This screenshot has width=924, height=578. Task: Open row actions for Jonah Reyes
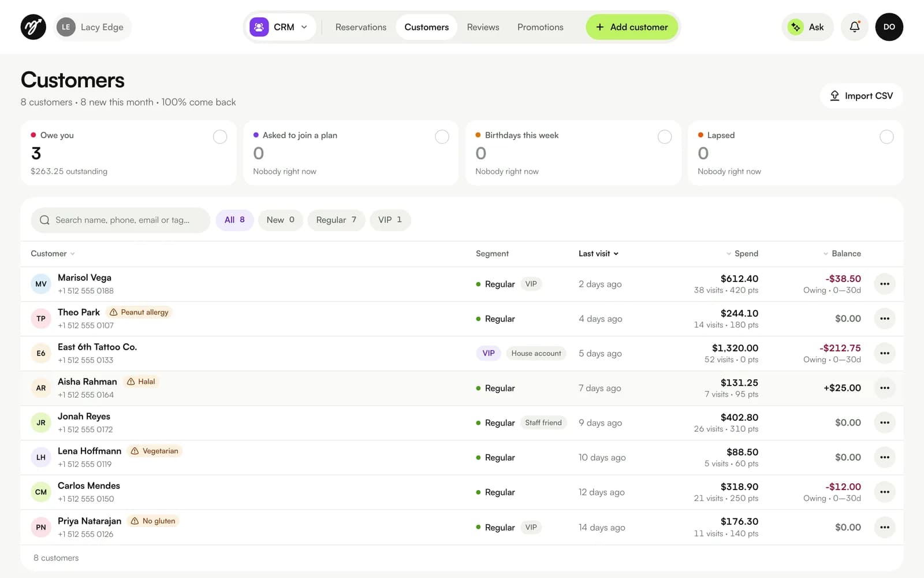tap(884, 423)
